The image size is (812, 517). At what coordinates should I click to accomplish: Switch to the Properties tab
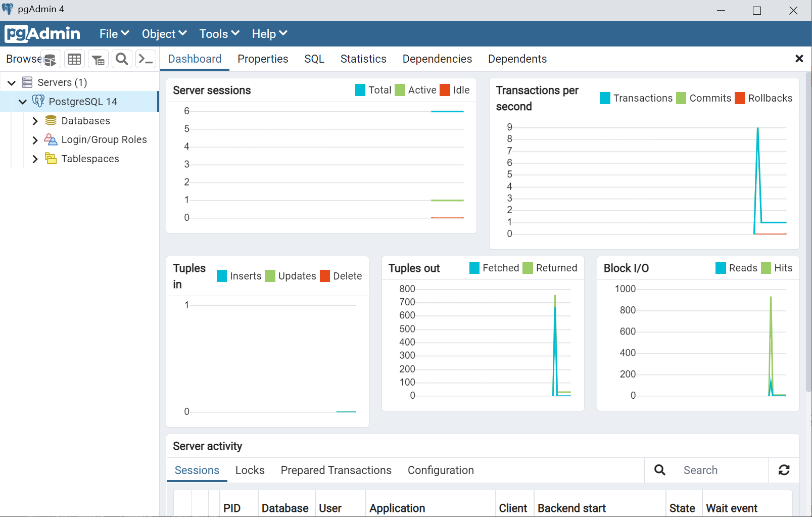263,59
